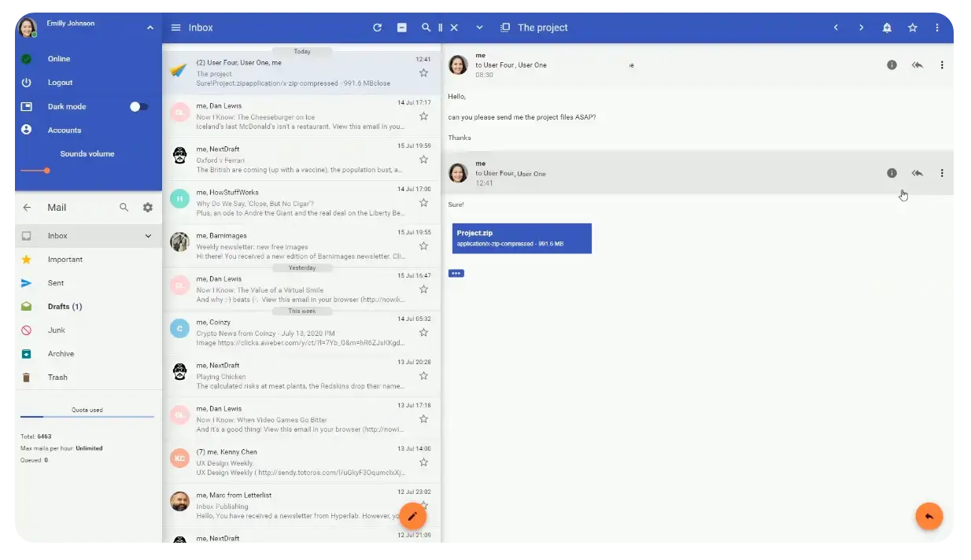Select the Accounts menu item
The image size is (971, 560).
[64, 130]
